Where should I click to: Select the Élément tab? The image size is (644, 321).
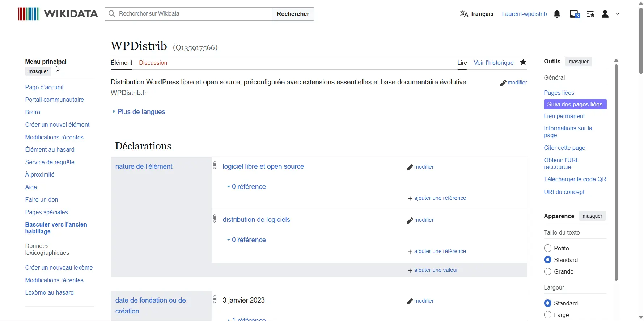click(122, 63)
